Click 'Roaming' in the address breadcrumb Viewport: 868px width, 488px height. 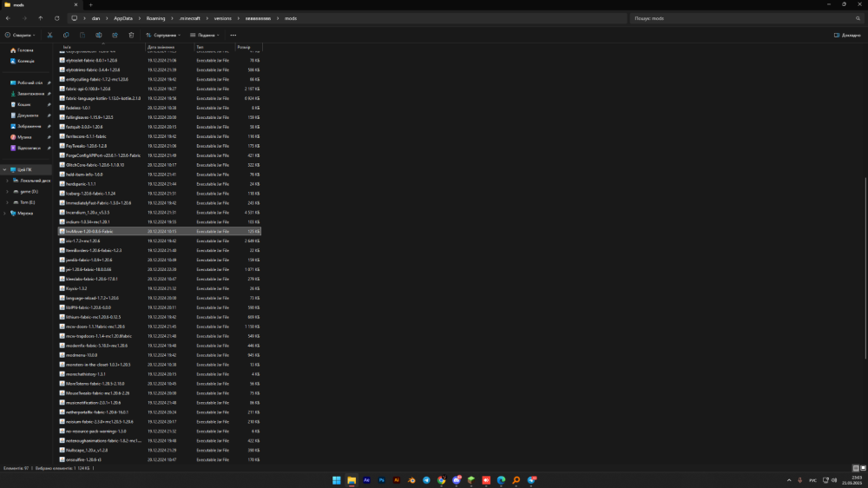(x=155, y=18)
